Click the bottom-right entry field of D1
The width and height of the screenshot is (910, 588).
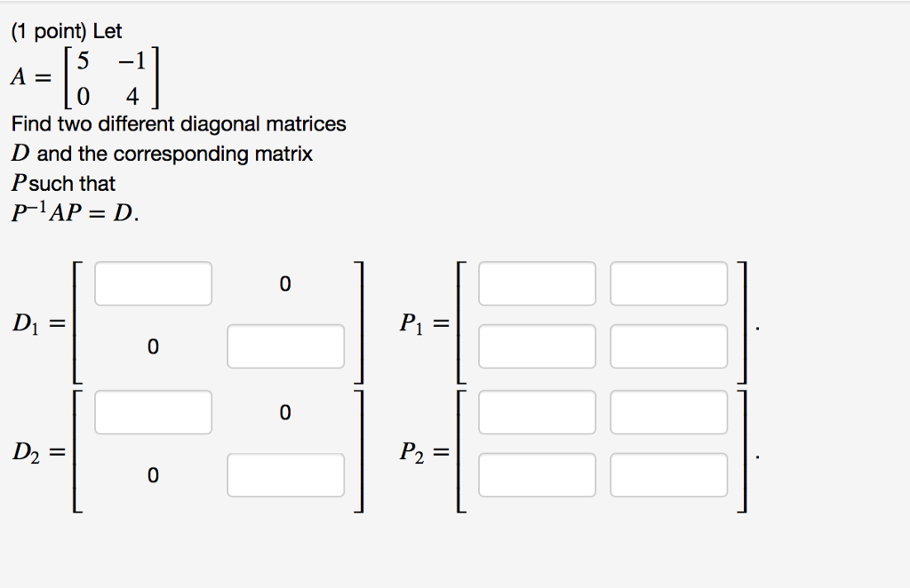(x=285, y=346)
